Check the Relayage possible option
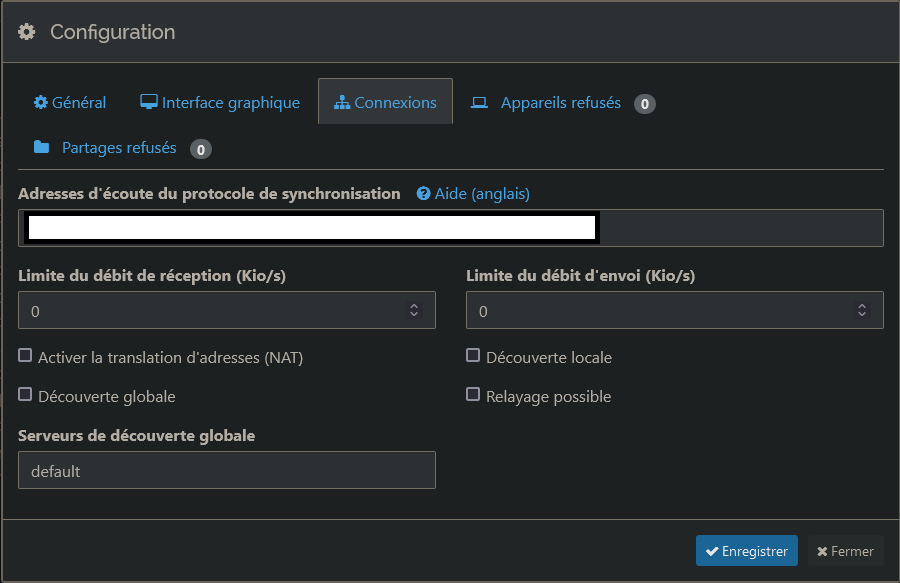This screenshot has height=583, width=900. pyautogui.click(x=474, y=395)
